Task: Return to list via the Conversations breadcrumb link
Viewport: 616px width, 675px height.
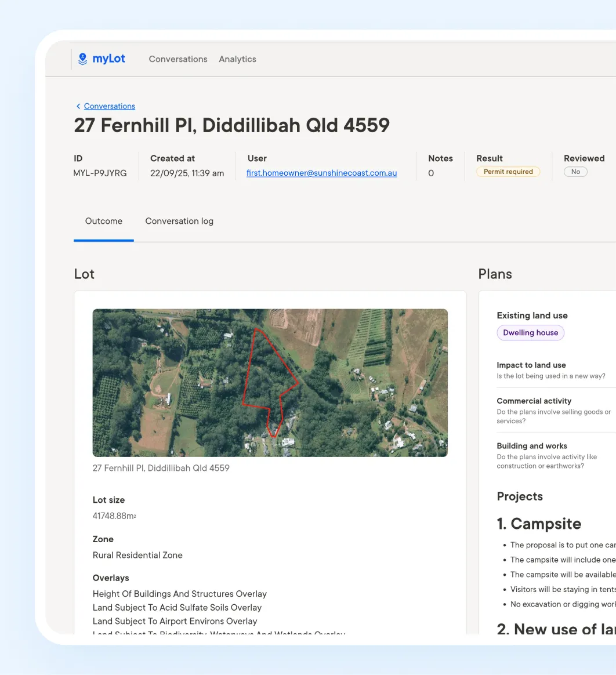Action: tap(110, 106)
